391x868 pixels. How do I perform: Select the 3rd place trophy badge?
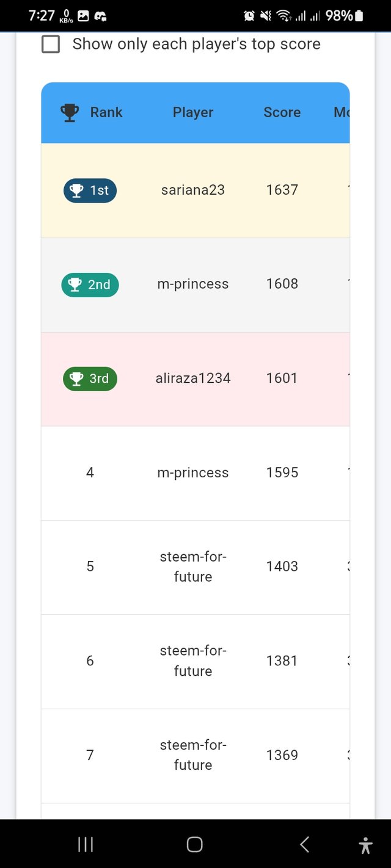(89, 378)
